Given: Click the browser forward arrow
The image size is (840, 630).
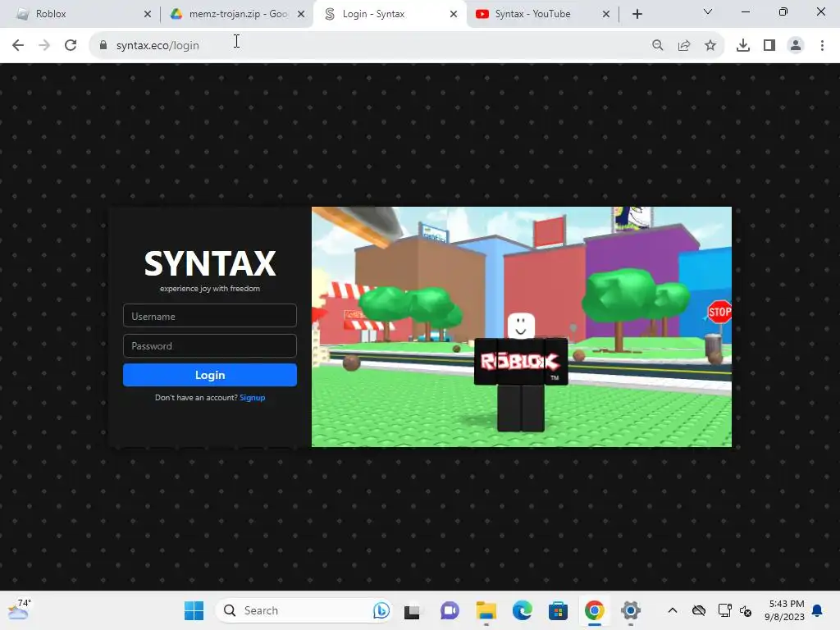Looking at the screenshot, I should [x=44, y=45].
